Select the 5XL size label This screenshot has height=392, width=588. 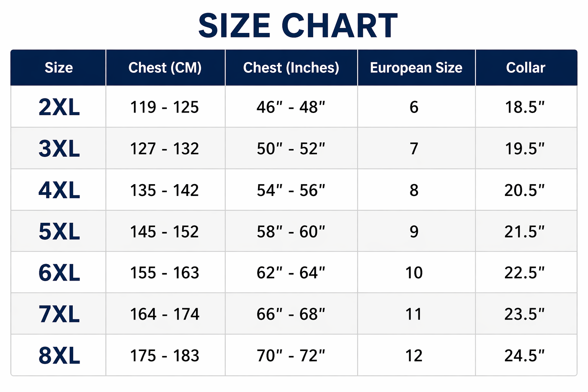point(59,232)
